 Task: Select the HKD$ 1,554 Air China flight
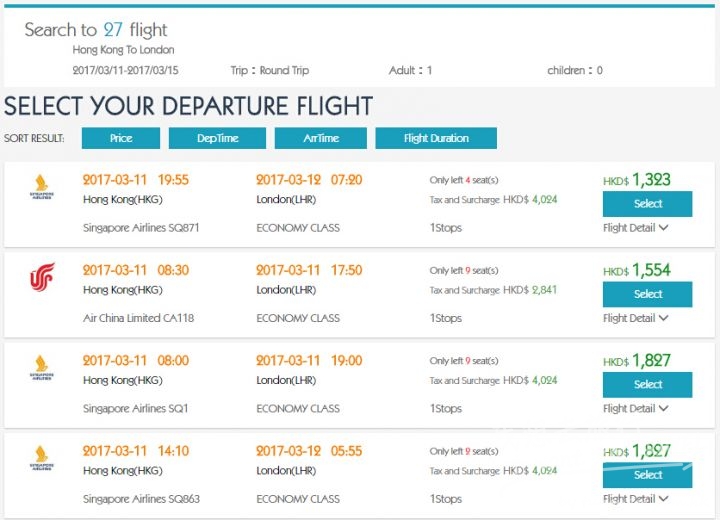click(x=647, y=294)
